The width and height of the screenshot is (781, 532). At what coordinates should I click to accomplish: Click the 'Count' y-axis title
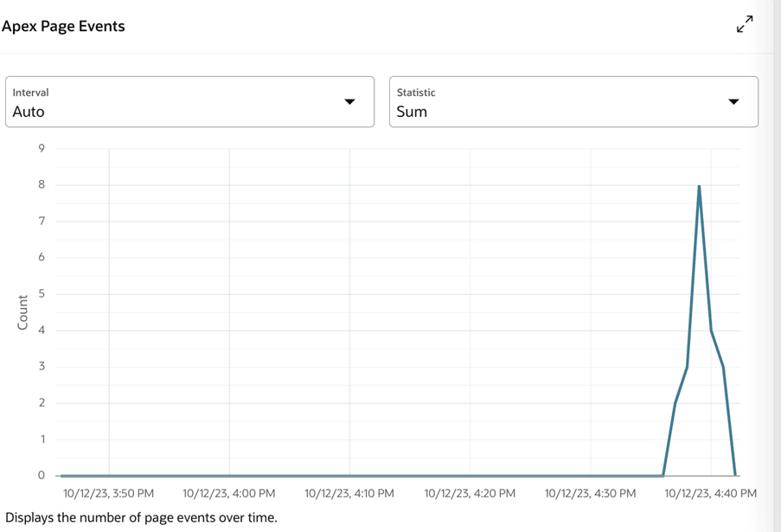pyautogui.click(x=22, y=312)
